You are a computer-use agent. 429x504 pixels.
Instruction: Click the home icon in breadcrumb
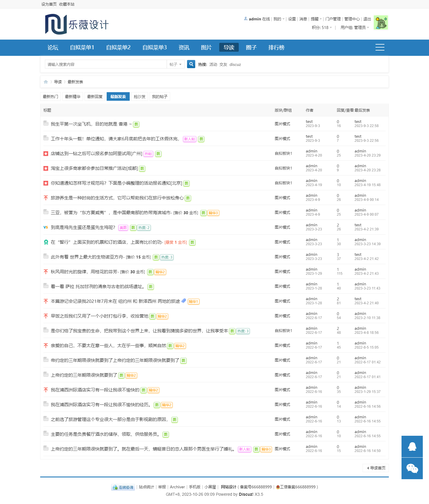tap(46, 82)
